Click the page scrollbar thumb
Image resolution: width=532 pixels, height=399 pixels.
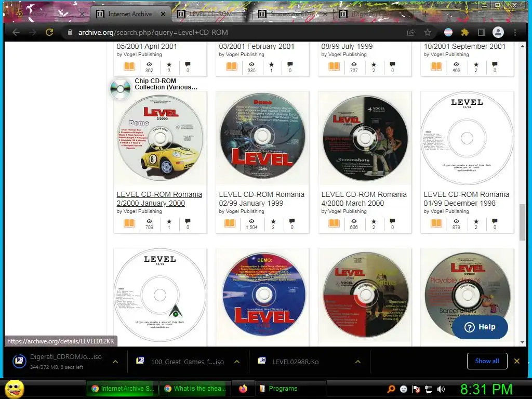click(x=522, y=222)
